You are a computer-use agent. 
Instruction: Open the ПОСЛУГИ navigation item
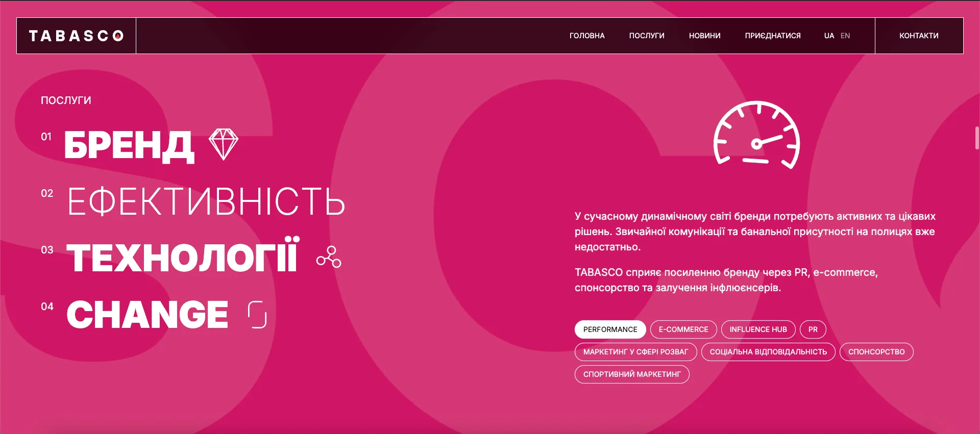coord(647,36)
